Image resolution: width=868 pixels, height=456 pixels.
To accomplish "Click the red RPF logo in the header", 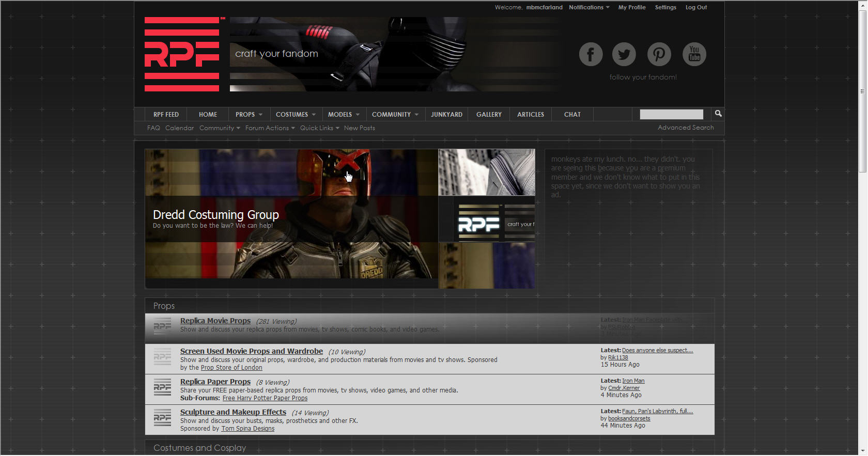I will coord(182,54).
